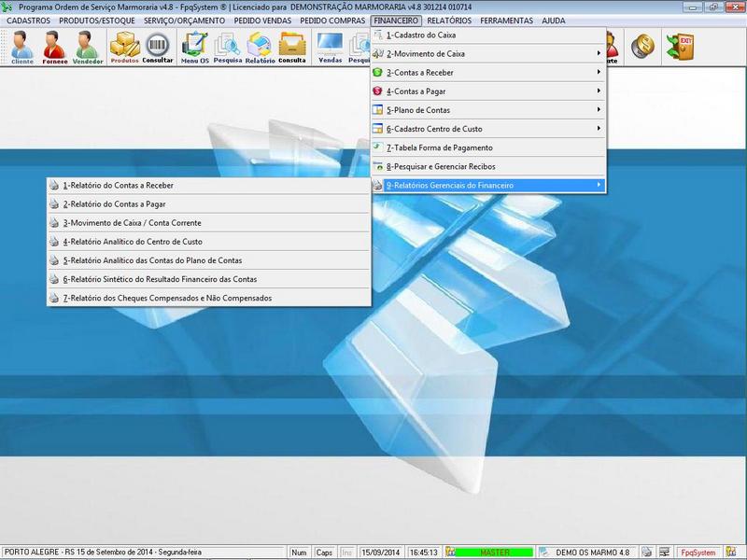Click the Num indicator in status bar
Image resolution: width=747 pixels, height=560 pixels.
coord(299,553)
